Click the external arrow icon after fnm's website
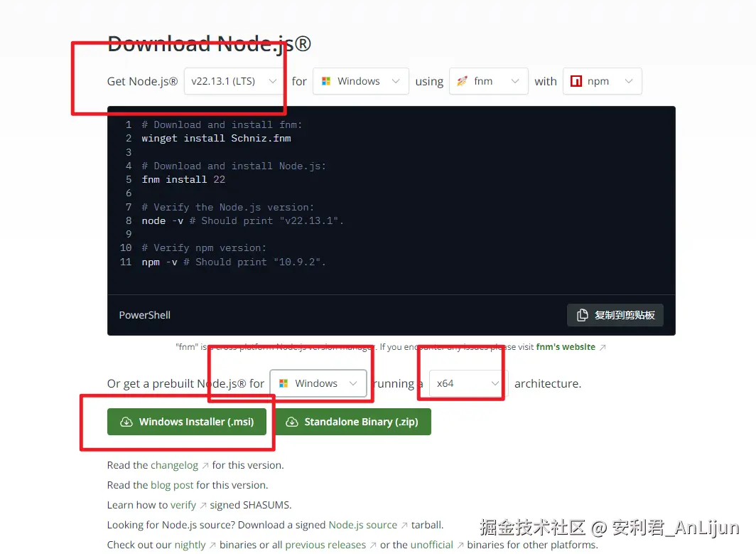 point(603,348)
